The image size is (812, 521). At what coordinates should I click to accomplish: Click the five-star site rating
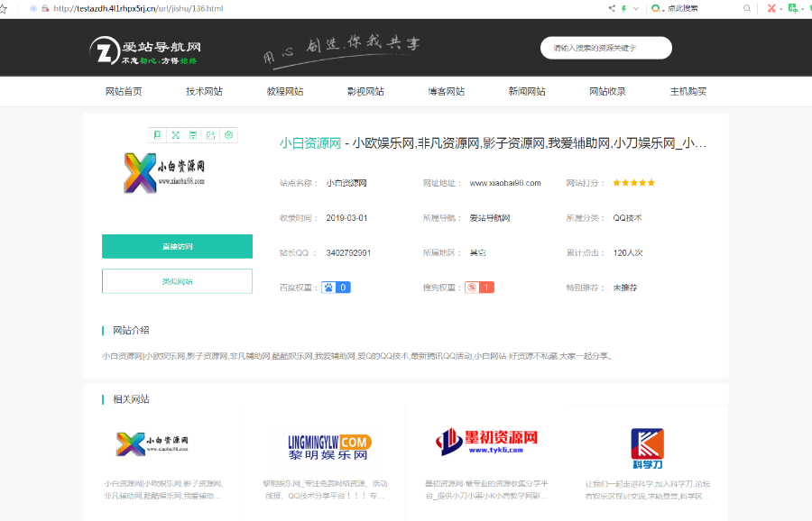pos(634,183)
